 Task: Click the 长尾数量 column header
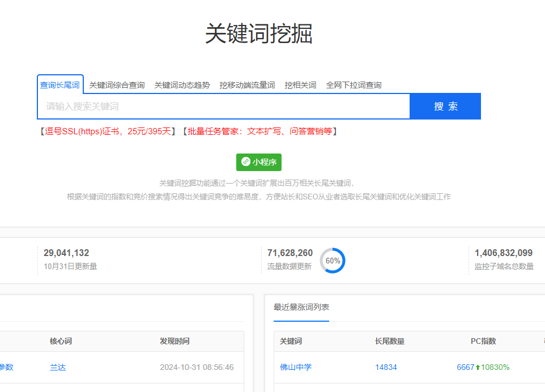click(390, 341)
